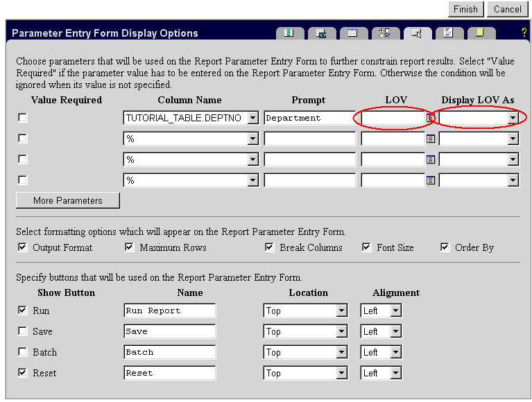Viewport: 532px width, 402px height.
Task: Open the Location dropdown for the Run button
Action: (341, 311)
